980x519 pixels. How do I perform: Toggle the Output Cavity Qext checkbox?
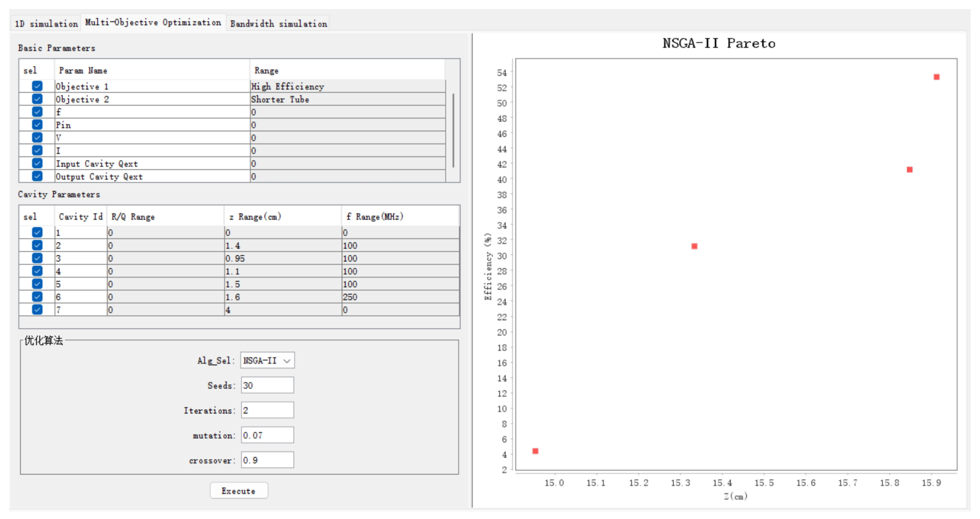37,176
